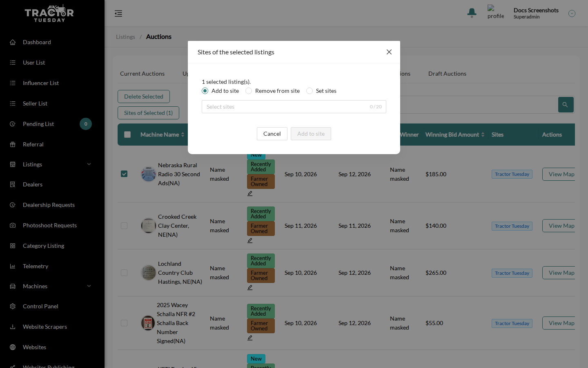Click View Map for 2025 Wacey Schalla

pyautogui.click(x=559, y=323)
